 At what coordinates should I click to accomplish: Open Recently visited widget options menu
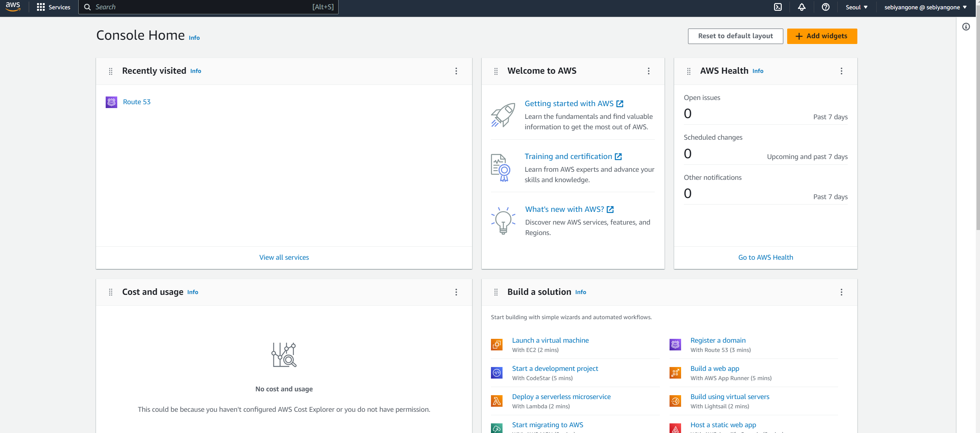click(x=456, y=71)
